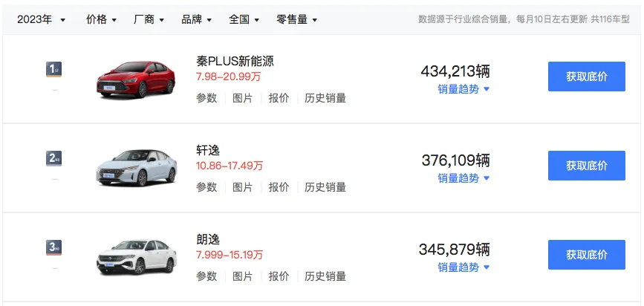Open the red 秦PLUS新能源 car image
The height and width of the screenshot is (306, 644).
(x=136, y=79)
